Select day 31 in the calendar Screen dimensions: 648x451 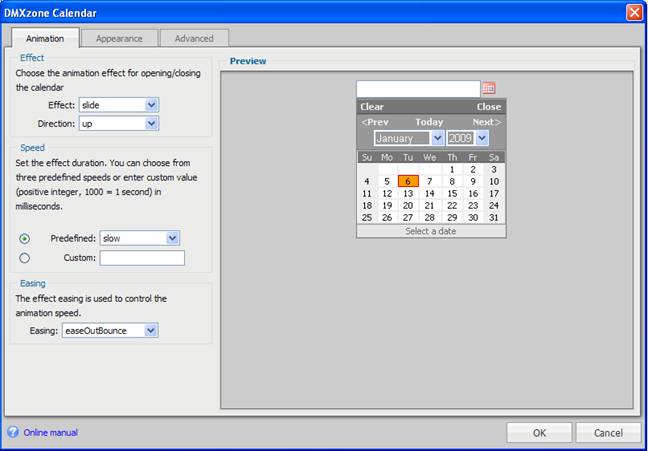494,217
